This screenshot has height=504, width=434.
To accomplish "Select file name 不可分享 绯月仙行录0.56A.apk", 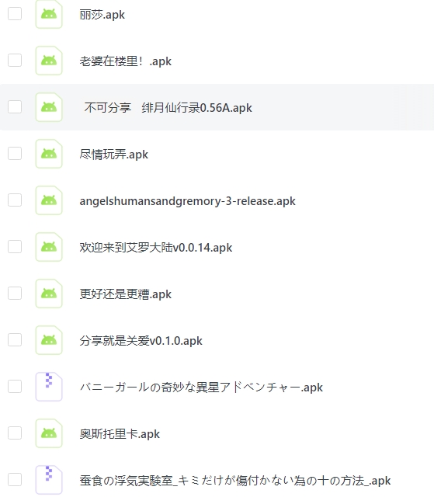I will pos(168,108).
